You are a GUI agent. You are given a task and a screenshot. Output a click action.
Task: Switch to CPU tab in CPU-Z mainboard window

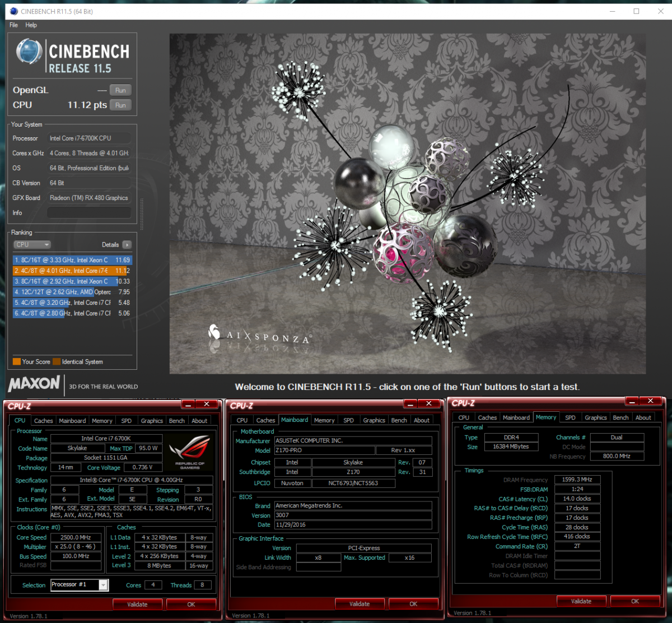coord(242,420)
